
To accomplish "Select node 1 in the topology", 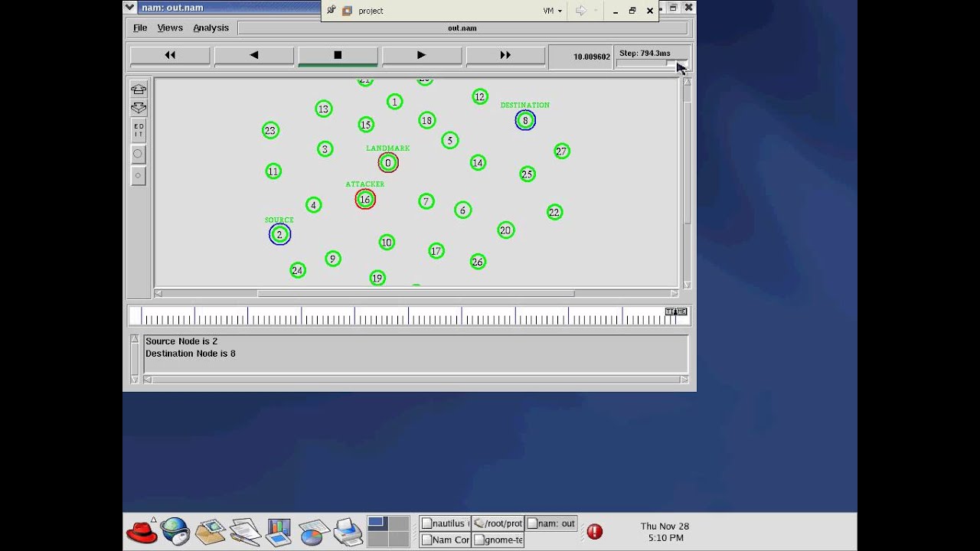I will click(394, 101).
